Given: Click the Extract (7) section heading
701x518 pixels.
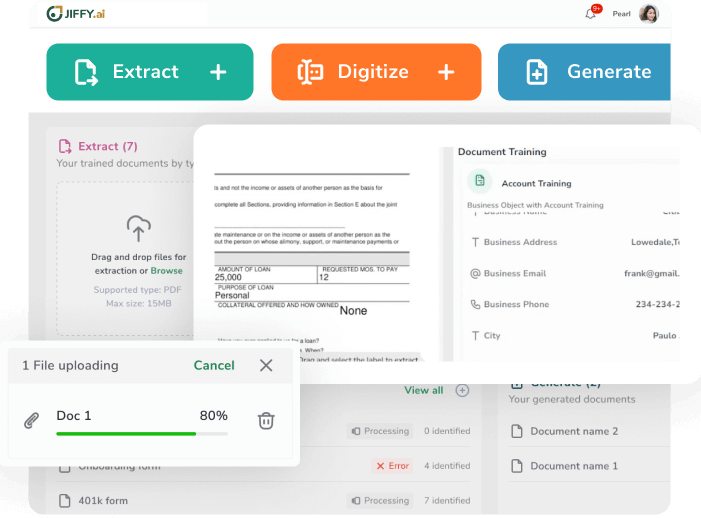Looking at the screenshot, I should (108, 146).
